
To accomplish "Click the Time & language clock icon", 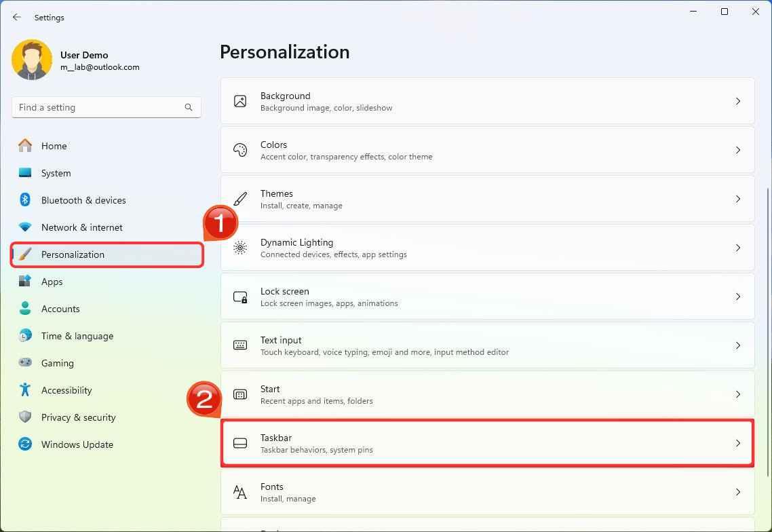I will [x=25, y=335].
